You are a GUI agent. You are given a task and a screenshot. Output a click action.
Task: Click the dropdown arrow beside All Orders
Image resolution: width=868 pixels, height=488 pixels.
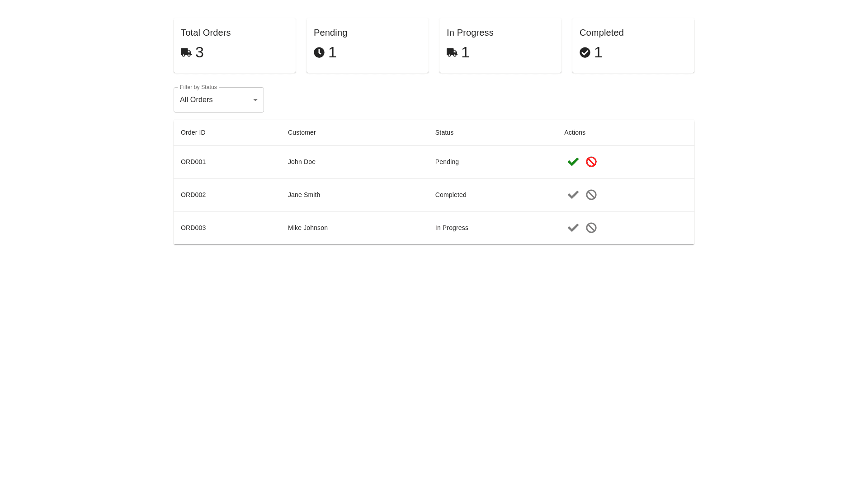(255, 100)
